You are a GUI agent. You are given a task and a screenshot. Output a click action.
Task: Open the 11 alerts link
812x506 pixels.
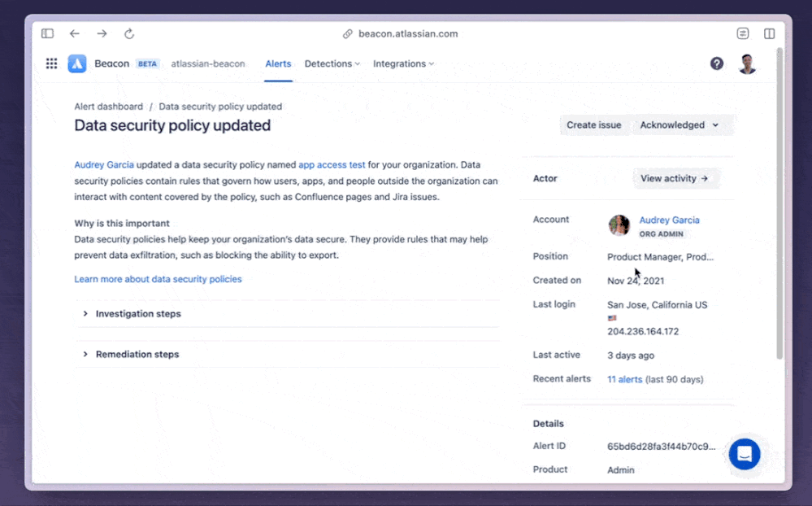tap(624, 379)
